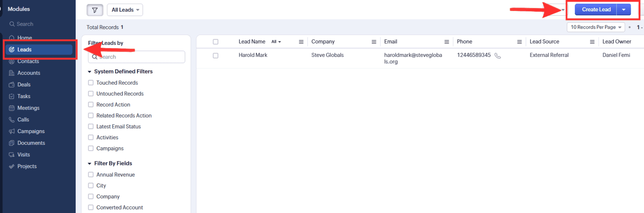This screenshot has height=213, width=644.
Task: Open the Contacts module
Action: [28, 62]
